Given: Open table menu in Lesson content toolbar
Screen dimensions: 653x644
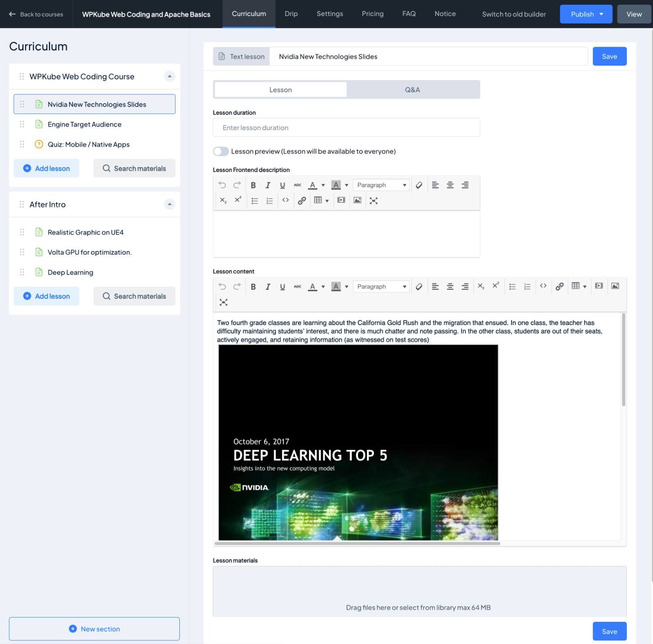Looking at the screenshot, I should click(579, 286).
